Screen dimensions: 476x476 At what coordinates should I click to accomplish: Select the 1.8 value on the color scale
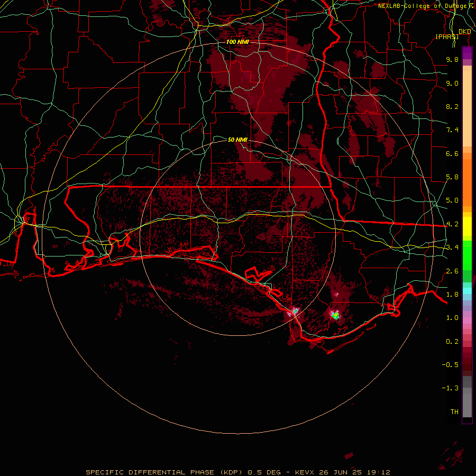click(x=452, y=295)
